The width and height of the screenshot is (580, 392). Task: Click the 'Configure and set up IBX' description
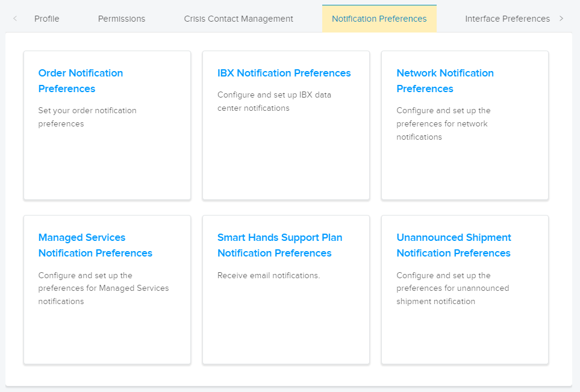click(x=274, y=101)
